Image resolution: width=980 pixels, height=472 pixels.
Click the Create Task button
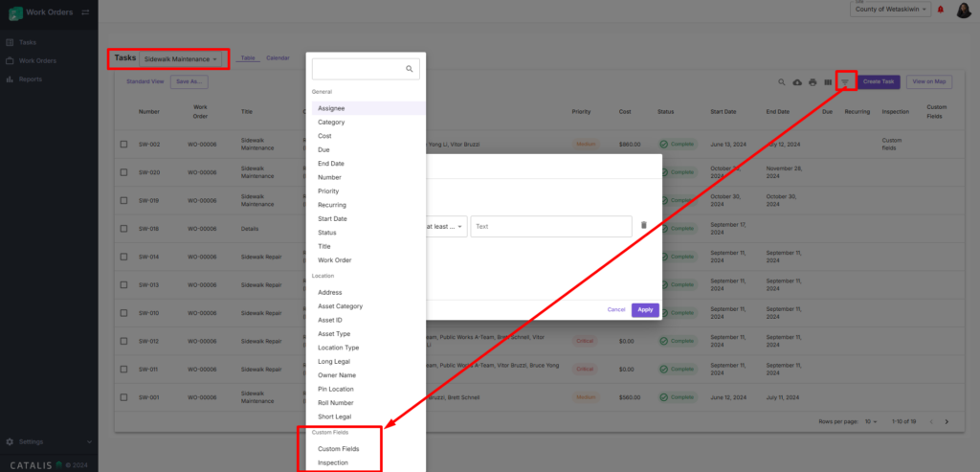(879, 82)
